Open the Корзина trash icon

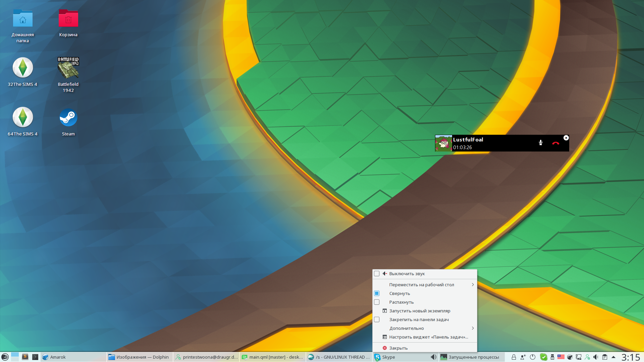click(68, 23)
